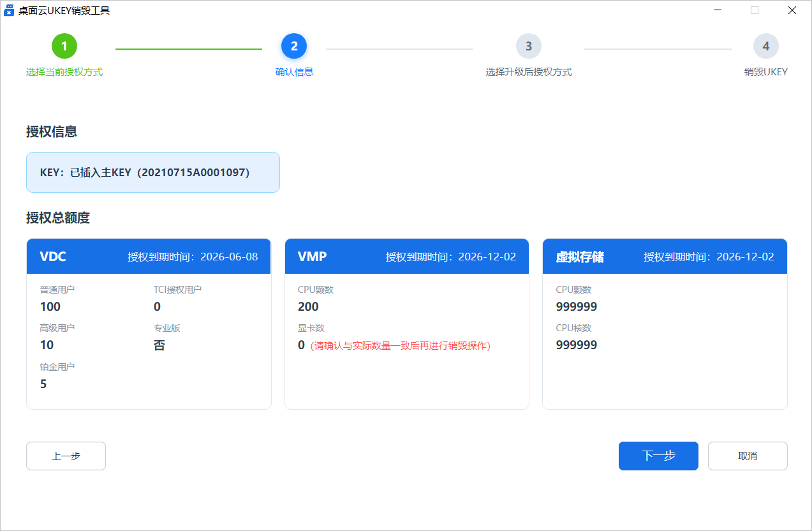This screenshot has width=812, height=531.
Task: Maximize the UKEY tool window
Action: (755, 10)
